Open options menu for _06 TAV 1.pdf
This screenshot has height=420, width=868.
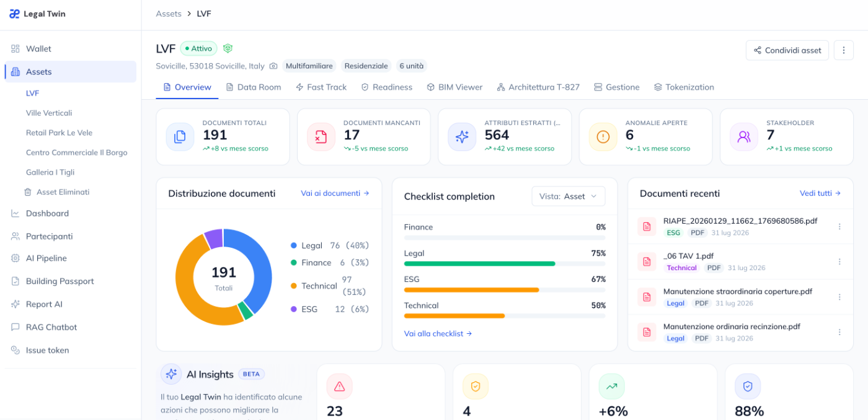(839, 262)
